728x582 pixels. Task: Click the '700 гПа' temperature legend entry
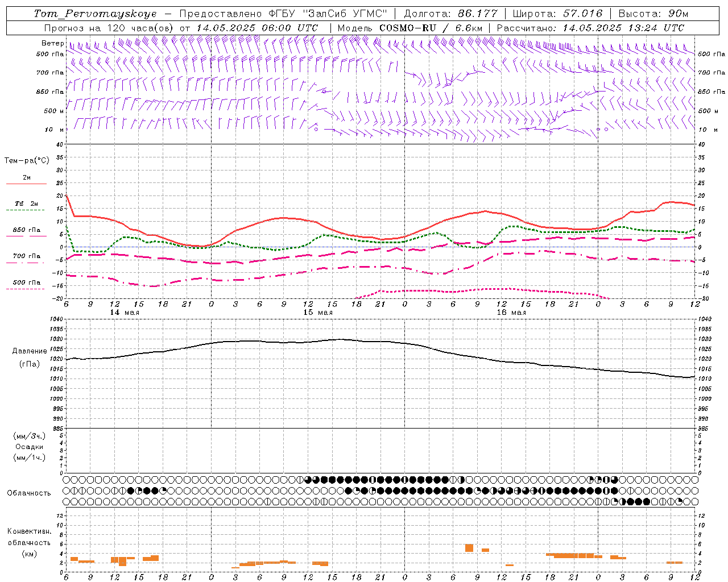click(x=27, y=256)
